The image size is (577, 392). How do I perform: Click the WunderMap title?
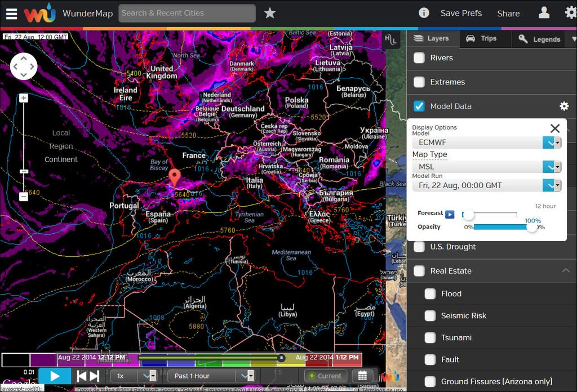click(x=87, y=14)
